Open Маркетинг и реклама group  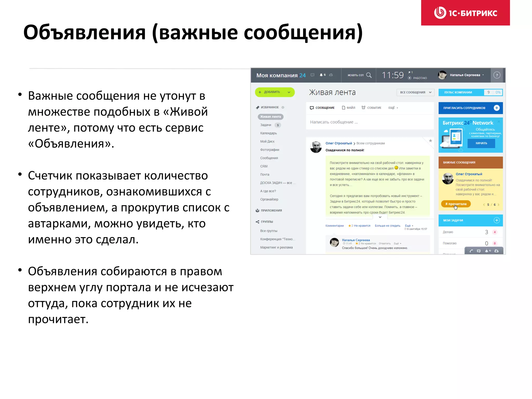coord(276,248)
